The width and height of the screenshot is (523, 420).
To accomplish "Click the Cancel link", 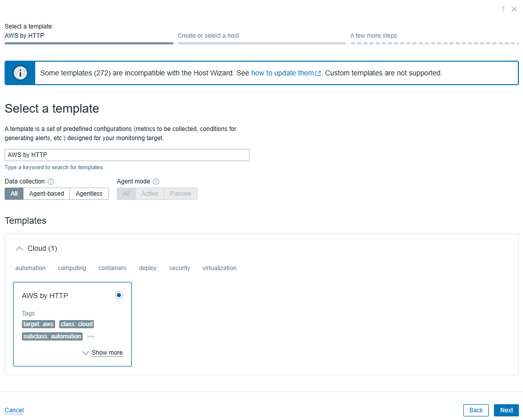I will coord(14,410).
